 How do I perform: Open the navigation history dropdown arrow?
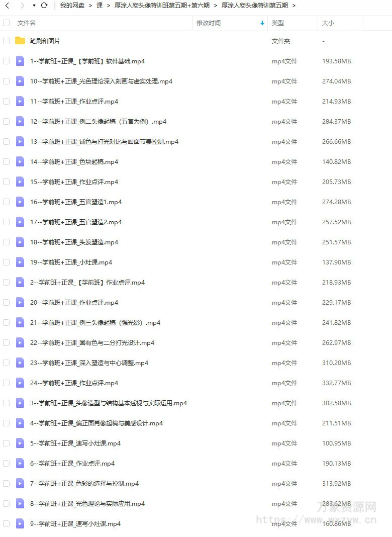click(x=34, y=6)
